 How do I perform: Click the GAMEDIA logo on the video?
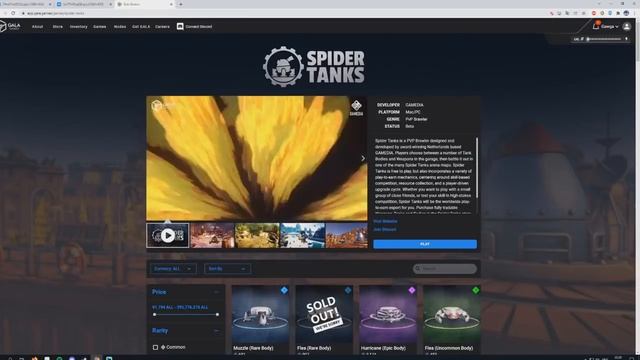(x=356, y=108)
